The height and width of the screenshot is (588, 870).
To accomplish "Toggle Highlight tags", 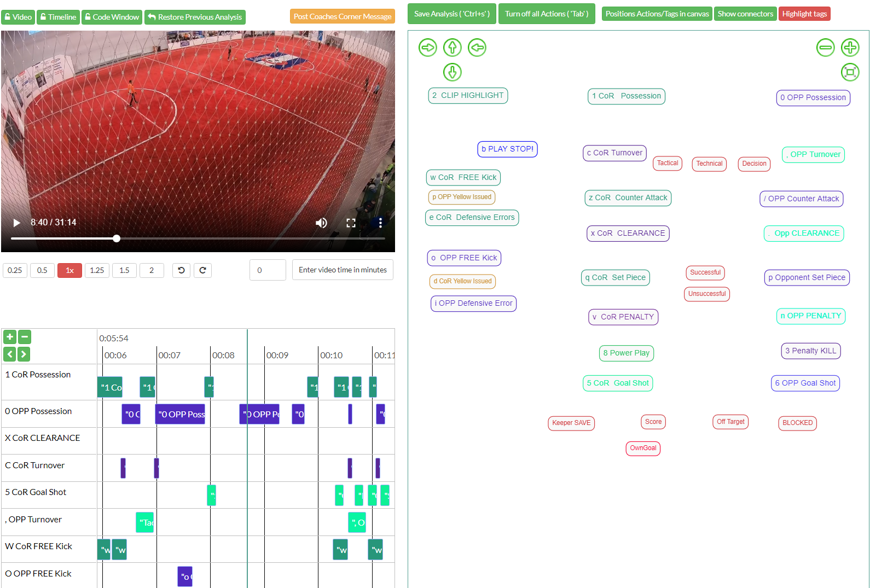I will point(804,14).
